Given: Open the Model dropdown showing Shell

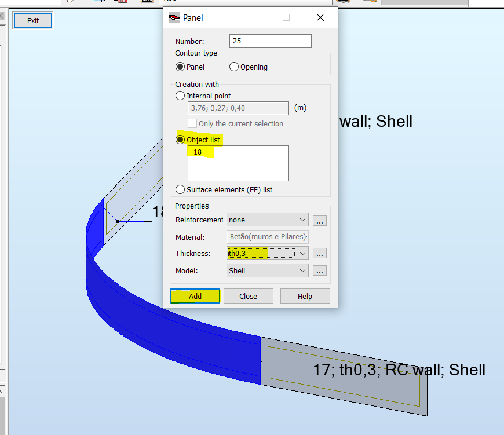Looking at the screenshot, I should [x=304, y=270].
